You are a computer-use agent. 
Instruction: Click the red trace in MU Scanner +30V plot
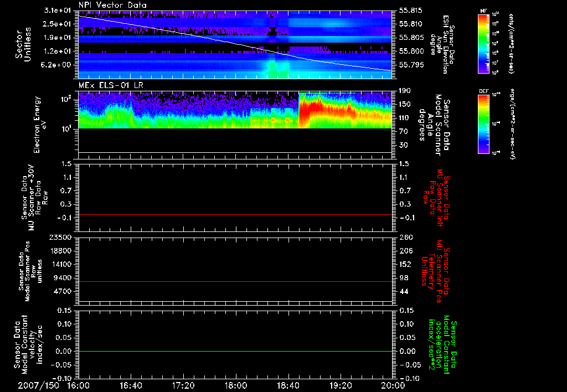(235, 214)
